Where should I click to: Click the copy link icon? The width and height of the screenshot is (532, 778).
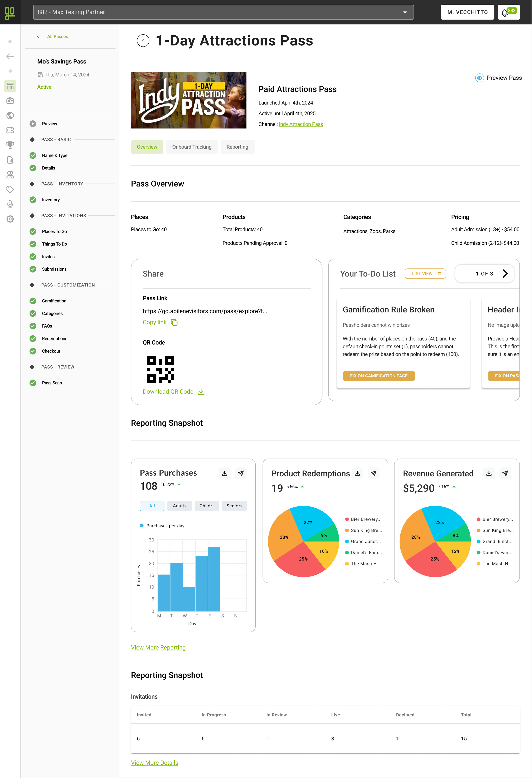pyautogui.click(x=174, y=322)
